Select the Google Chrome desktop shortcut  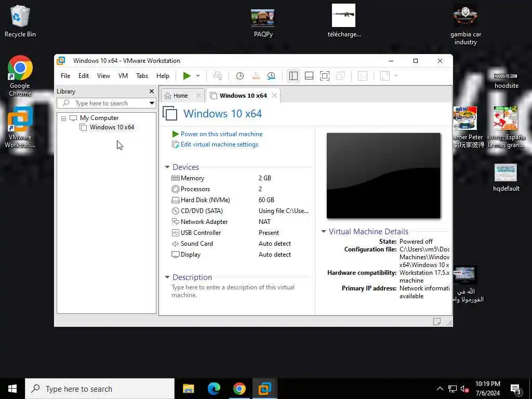(20, 76)
